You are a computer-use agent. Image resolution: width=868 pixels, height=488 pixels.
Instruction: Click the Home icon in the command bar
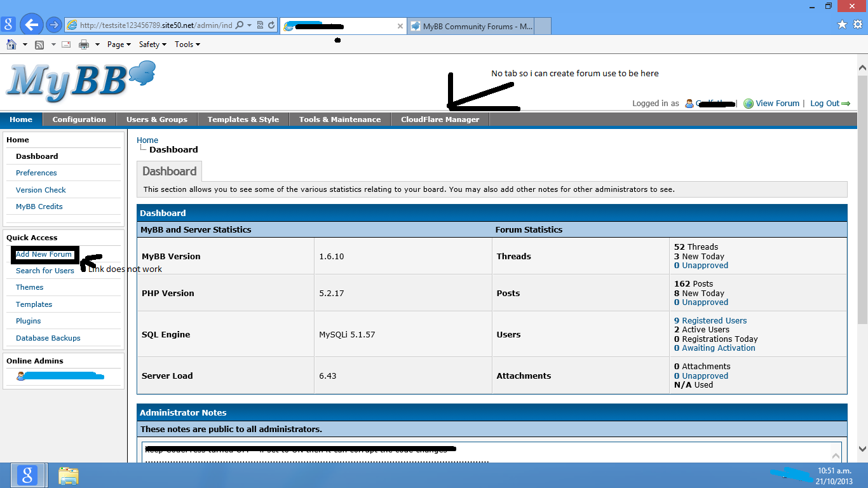tap(11, 44)
